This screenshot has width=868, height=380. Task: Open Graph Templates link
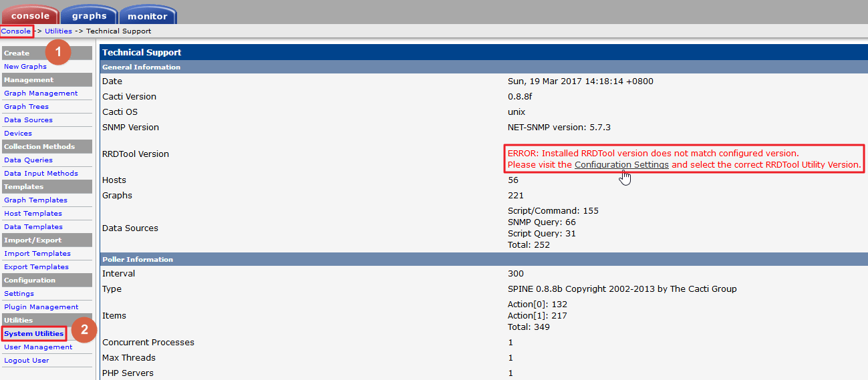click(x=35, y=200)
